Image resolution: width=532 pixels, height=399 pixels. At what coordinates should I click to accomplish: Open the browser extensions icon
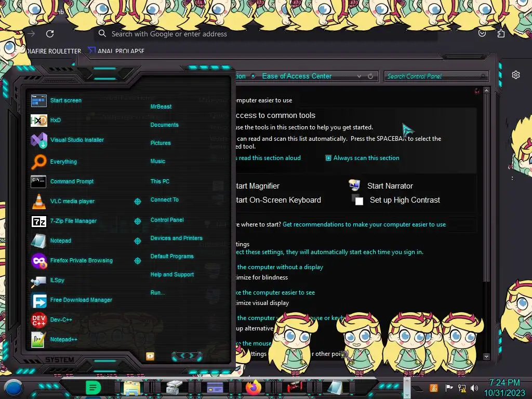(501, 33)
